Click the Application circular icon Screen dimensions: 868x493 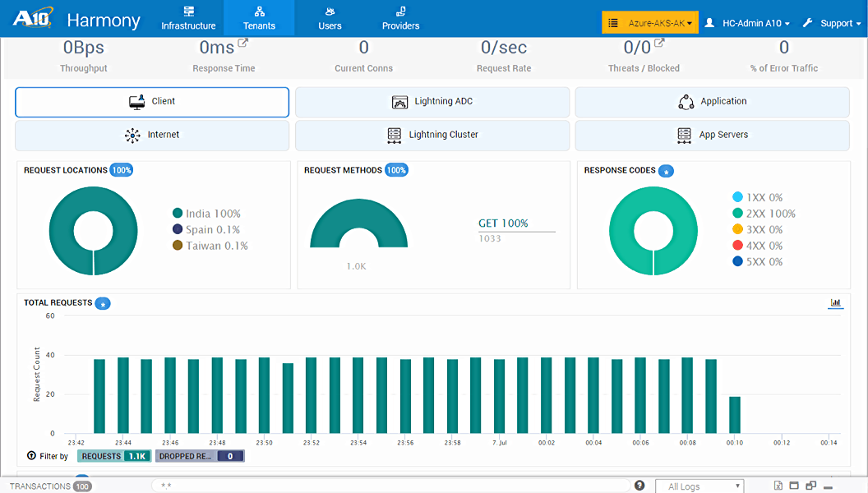pos(686,102)
